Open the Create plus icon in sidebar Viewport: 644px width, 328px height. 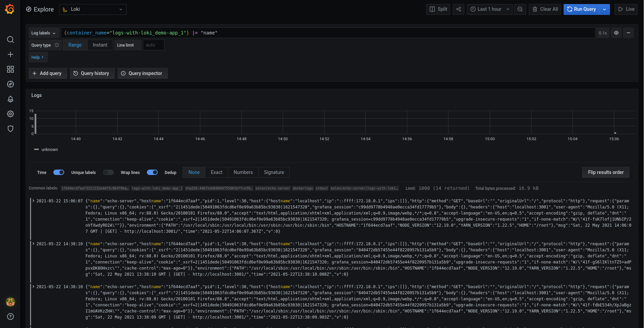point(10,54)
